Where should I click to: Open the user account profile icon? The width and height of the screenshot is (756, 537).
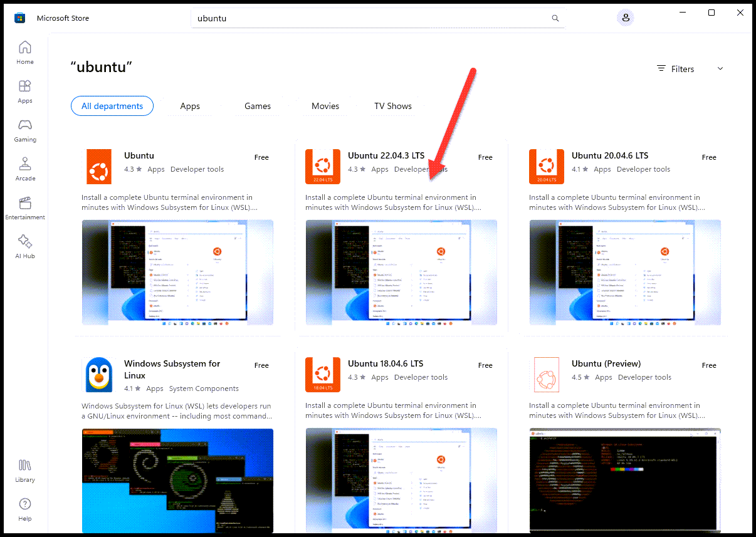(x=626, y=18)
